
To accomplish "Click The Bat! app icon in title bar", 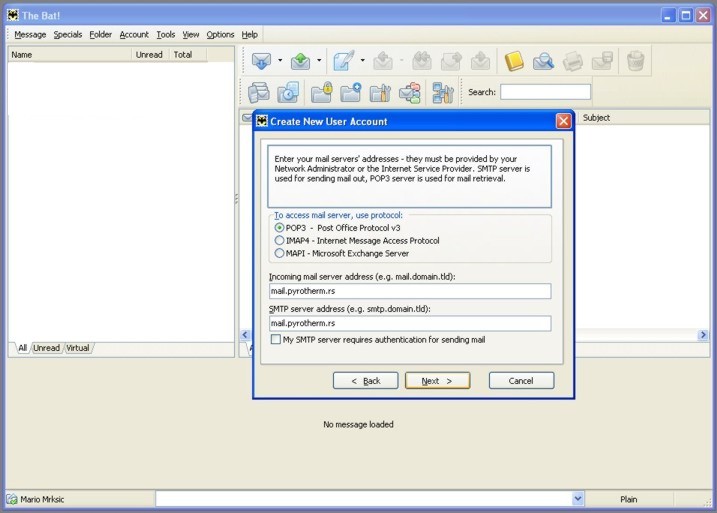I will click(13, 15).
